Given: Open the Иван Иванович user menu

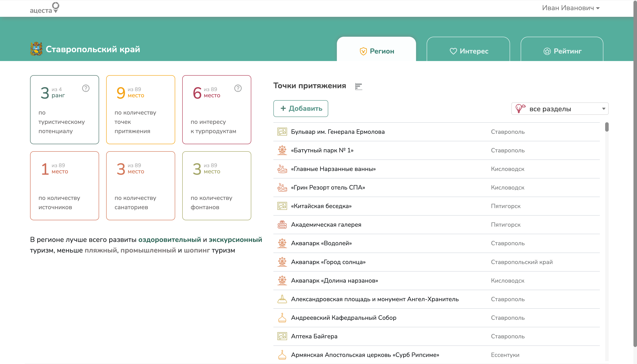Looking at the screenshot, I should (x=571, y=8).
